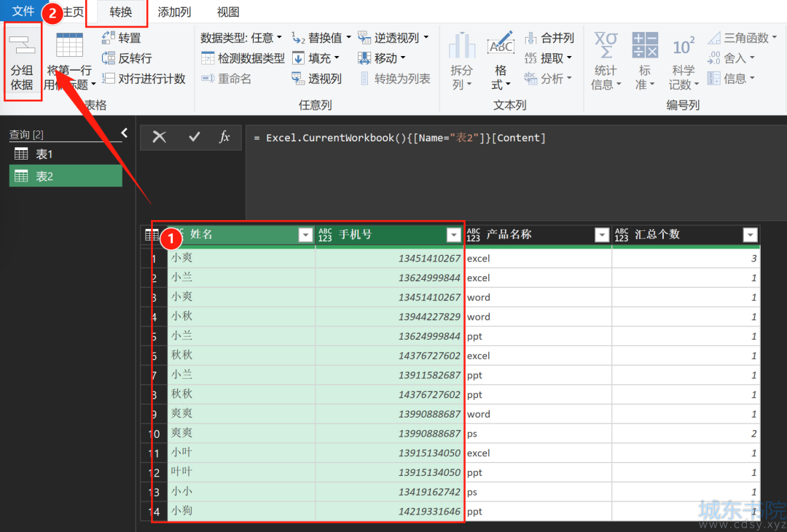The image size is (787, 532).
Task: Click the 小狗 name cell
Action: (241, 512)
